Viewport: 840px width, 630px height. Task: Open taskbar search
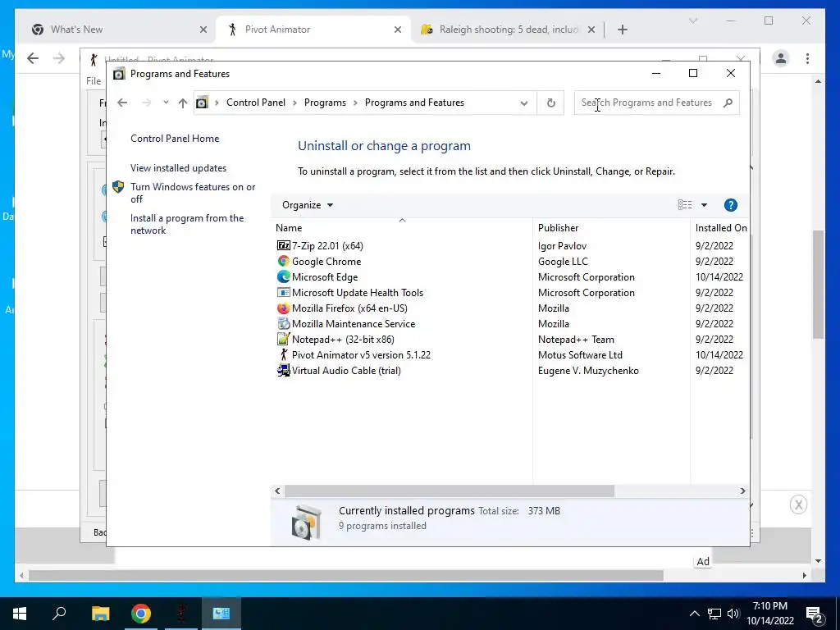pos(59,614)
